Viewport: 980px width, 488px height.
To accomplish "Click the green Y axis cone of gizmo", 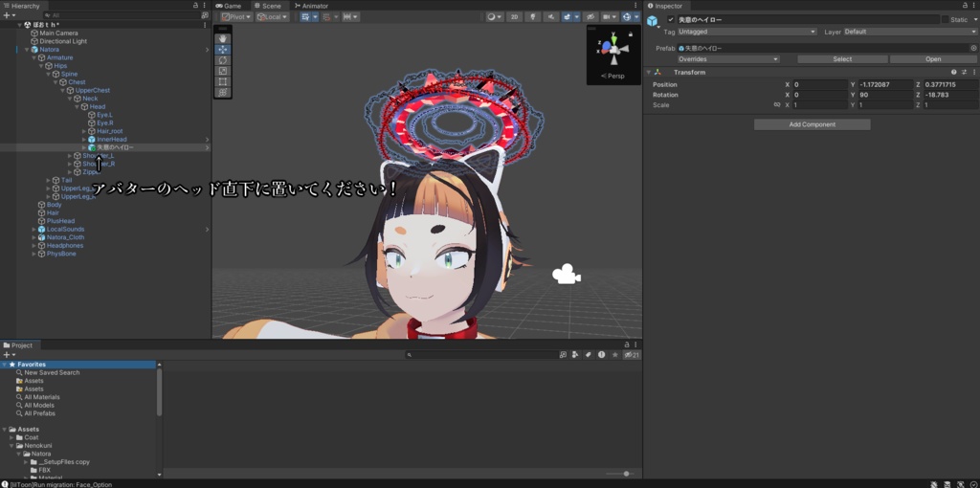I will click(x=613, y=39).
